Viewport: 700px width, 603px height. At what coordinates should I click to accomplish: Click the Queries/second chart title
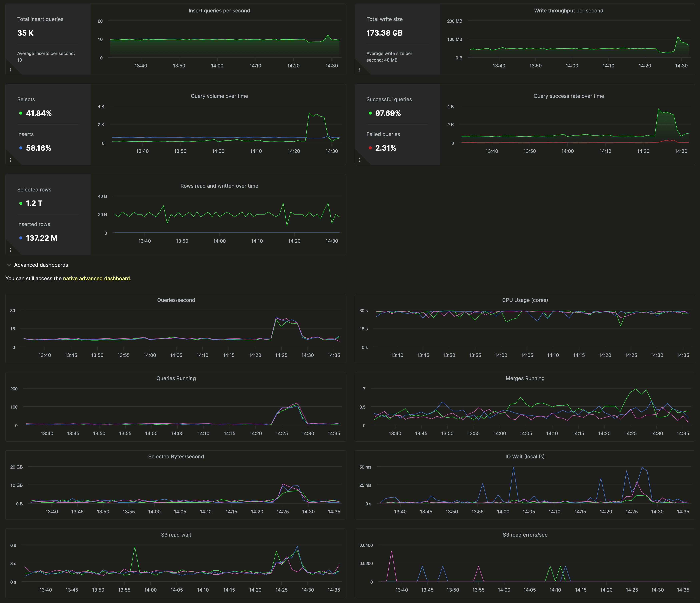(x=176, y=300)
